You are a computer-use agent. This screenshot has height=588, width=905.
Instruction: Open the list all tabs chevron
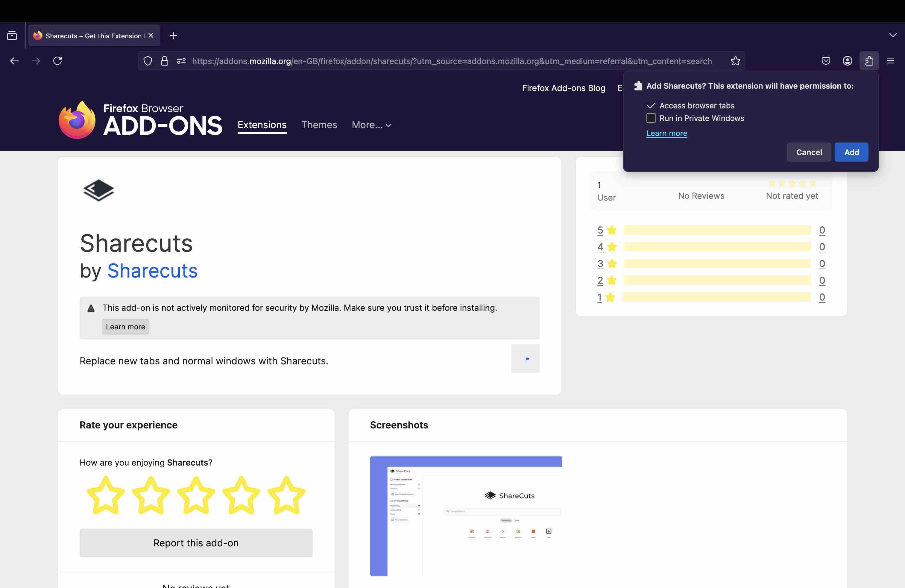click(893, 35)
